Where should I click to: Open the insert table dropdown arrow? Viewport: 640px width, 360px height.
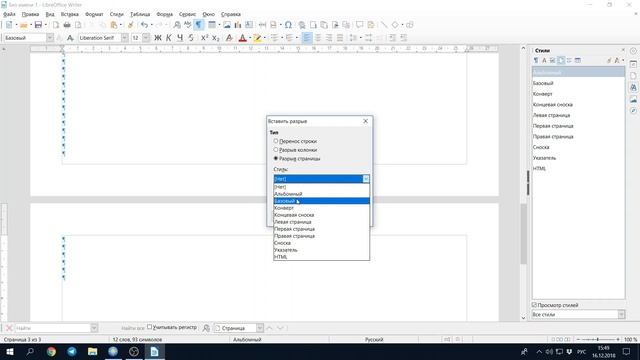(x=219, y=25)
